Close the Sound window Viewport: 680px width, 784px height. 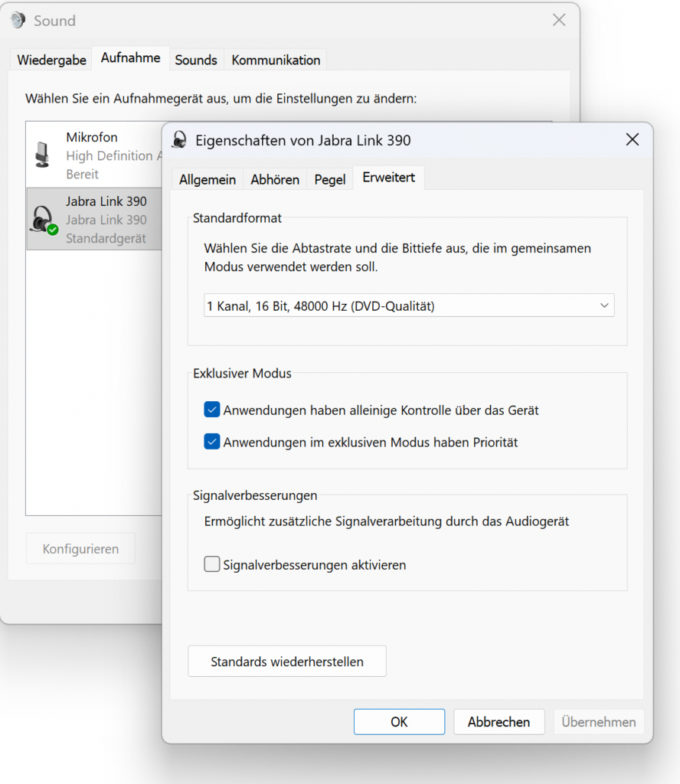[559, 20]
